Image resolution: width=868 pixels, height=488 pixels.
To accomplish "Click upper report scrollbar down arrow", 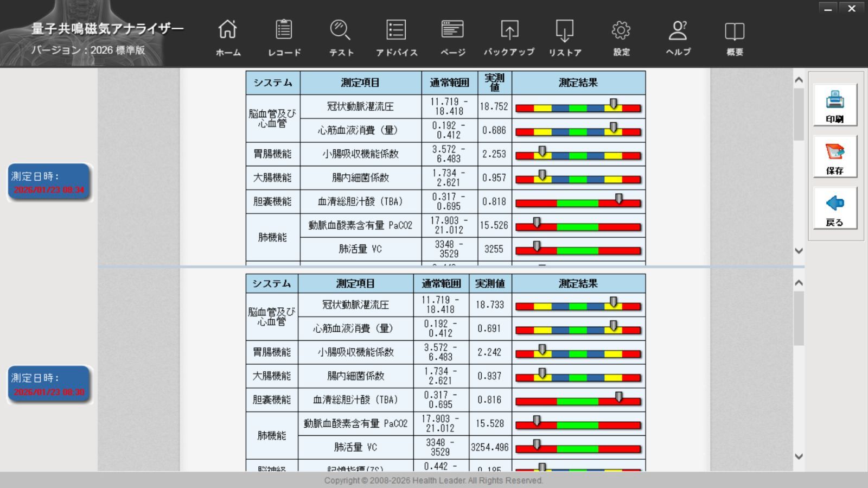I will pyautogui.click(x=799, y=251).
